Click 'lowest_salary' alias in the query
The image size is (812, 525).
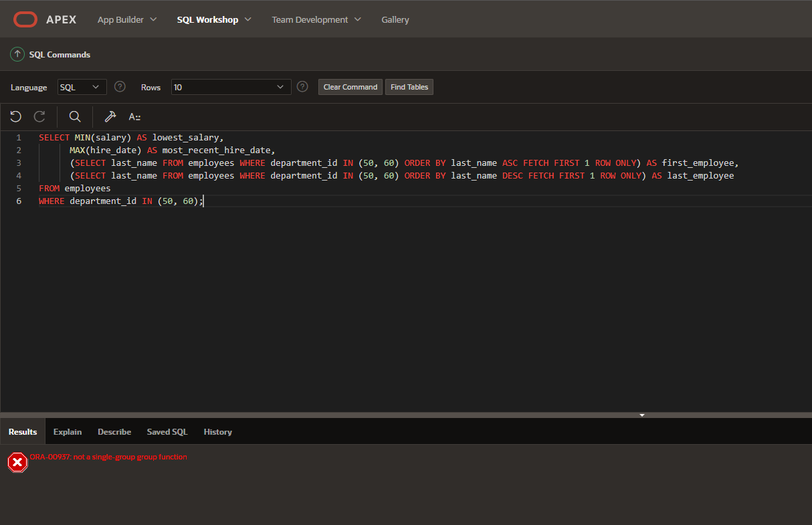pos(185,137)
